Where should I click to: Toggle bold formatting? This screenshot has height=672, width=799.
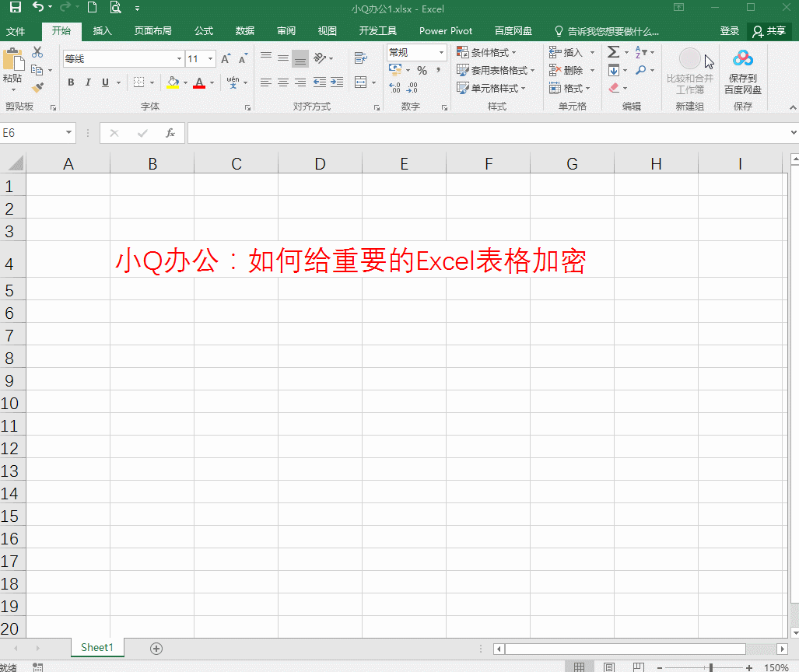[71, 82]
